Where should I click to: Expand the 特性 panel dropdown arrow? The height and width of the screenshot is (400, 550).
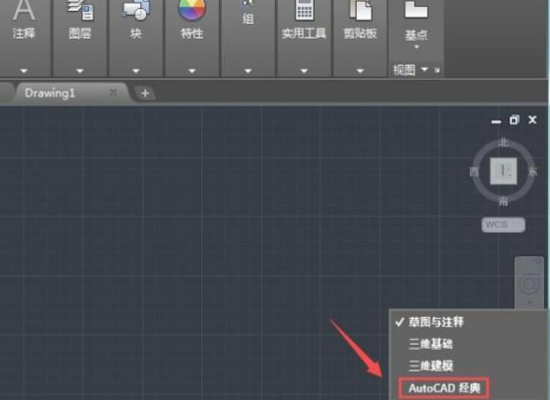192,71
